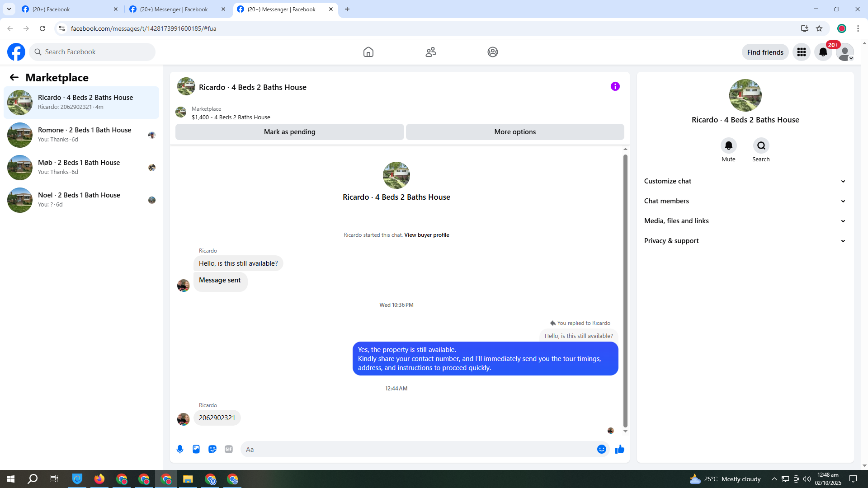
Task: Search within the conversation
Action: point(761,145)
